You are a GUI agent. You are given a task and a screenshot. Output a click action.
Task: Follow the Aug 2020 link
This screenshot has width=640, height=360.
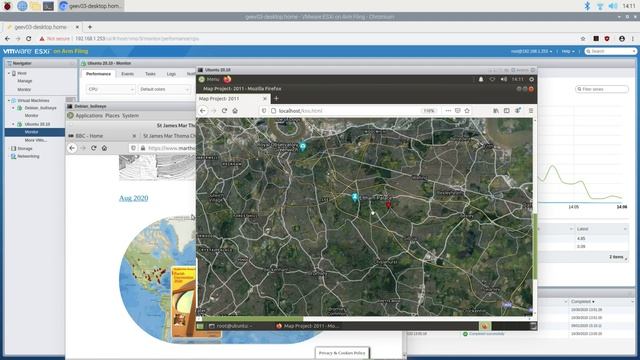click(x=133, y=198)
